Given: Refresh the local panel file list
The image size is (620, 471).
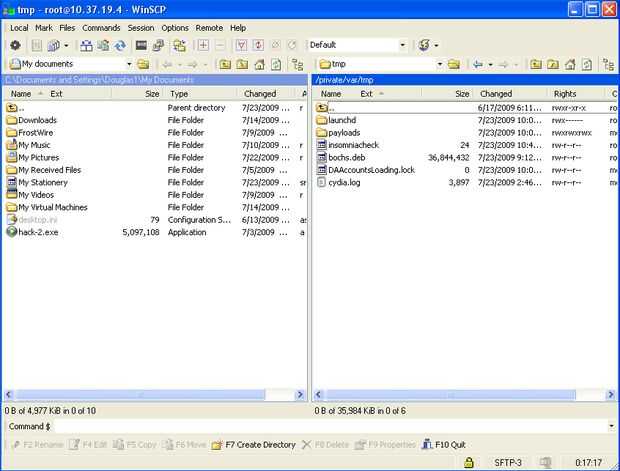Looking at the screenshot, I should coord(276,64).
